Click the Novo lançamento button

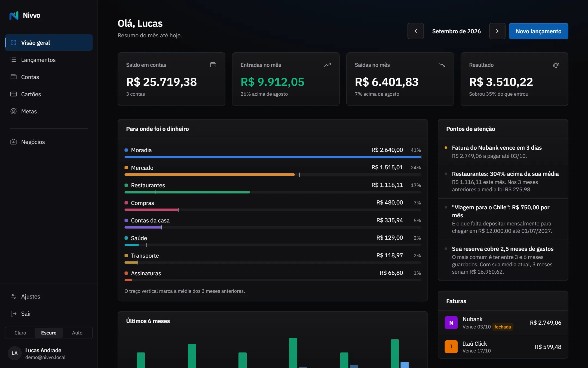538,31
